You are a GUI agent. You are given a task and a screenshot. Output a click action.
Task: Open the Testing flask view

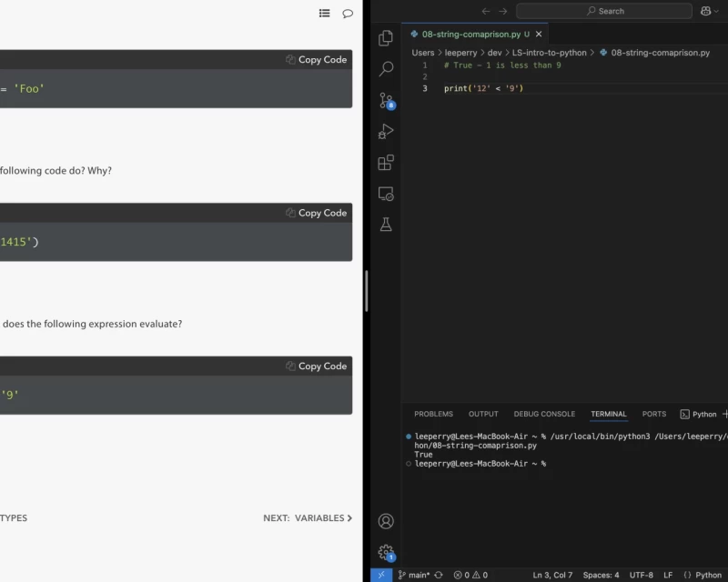(x=386, y=225)
